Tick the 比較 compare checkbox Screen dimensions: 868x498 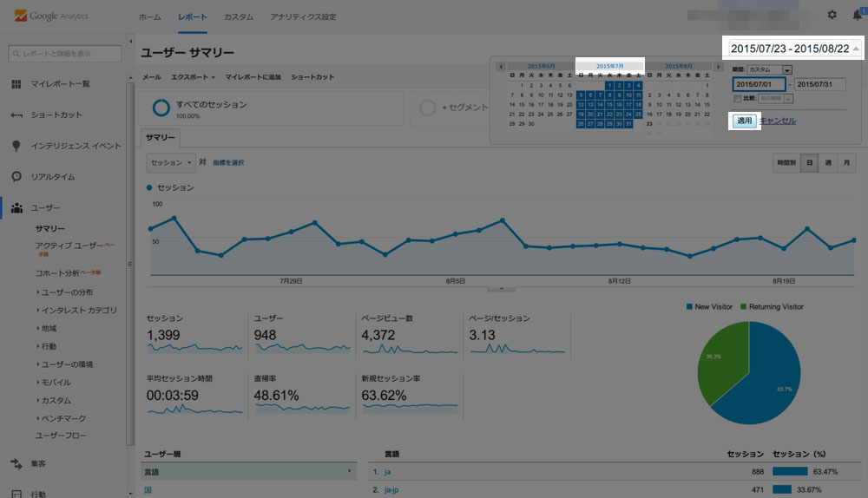[737, 99]
